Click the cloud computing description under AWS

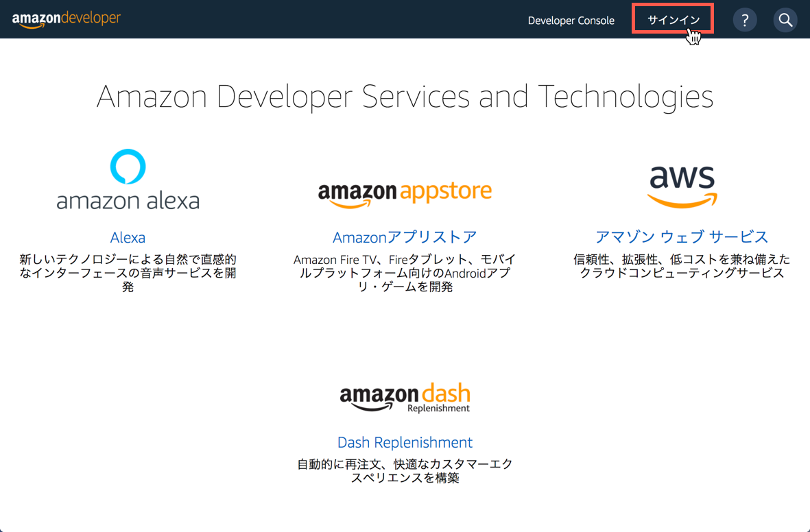(x=682, y=266)
